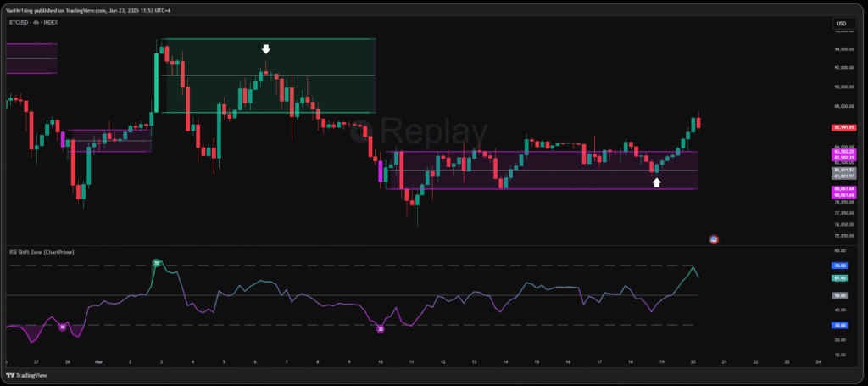
Task: Click the green RSI 70 overbought marker
Action: click(156, 264)
